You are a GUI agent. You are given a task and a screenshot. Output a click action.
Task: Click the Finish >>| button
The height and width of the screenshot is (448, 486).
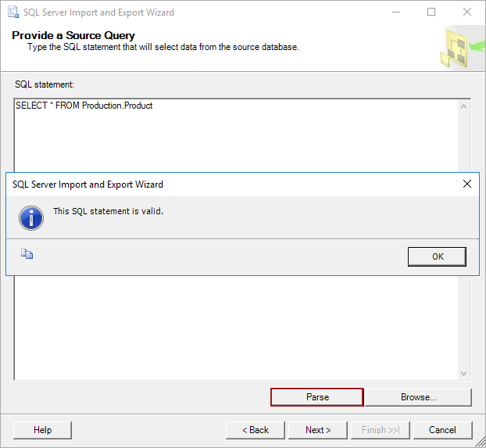click(381, 430)
